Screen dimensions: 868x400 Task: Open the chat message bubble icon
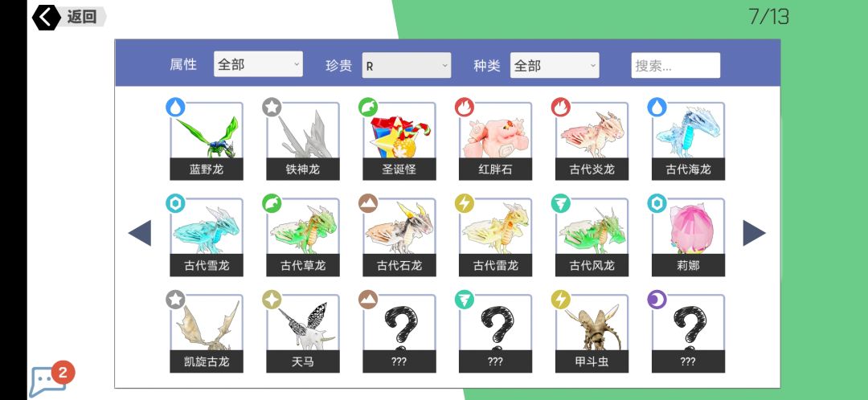coord(47,382)
